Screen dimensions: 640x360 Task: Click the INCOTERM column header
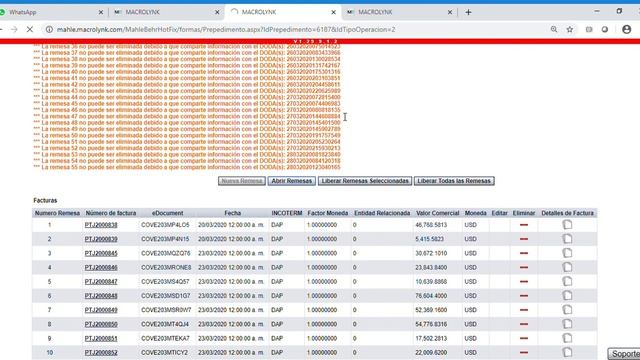pos(287,213)
